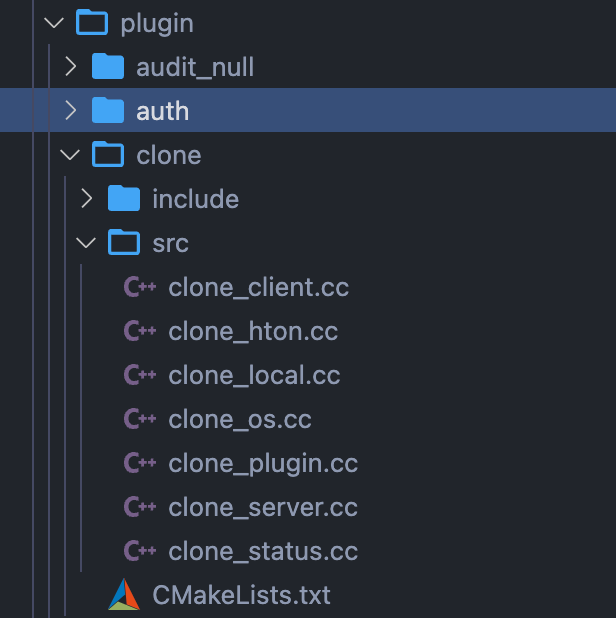The image size is (616, 618).
Task: Open the CMakeLists.txt file
Action: (241, 595)
